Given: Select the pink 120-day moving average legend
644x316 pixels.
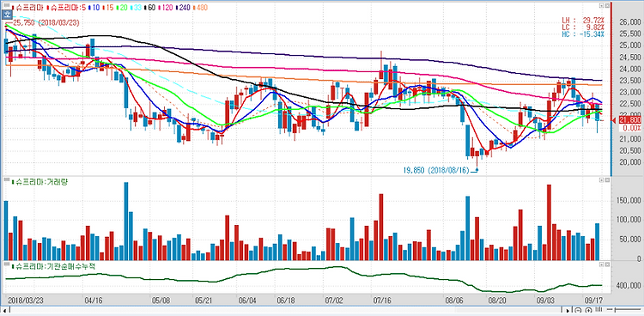Looking at the screenshot, I should pos(165,8).
